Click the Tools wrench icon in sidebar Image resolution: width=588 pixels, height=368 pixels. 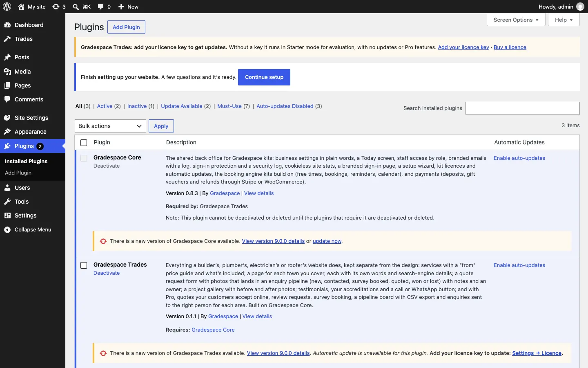pyautogui.click(x=7, y=202)
